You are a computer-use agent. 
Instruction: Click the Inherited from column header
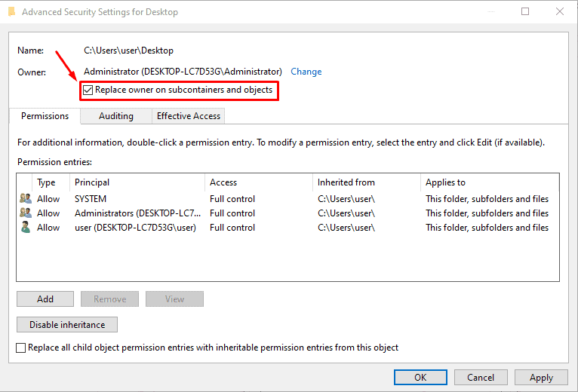(367, 182)
